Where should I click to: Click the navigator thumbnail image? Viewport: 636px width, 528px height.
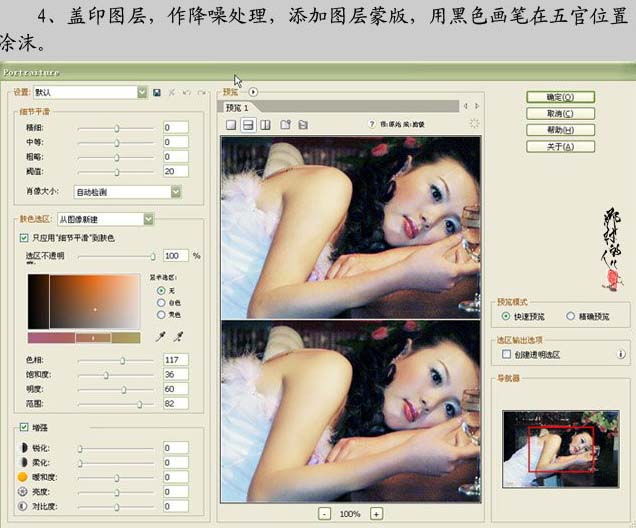point(561,449)
